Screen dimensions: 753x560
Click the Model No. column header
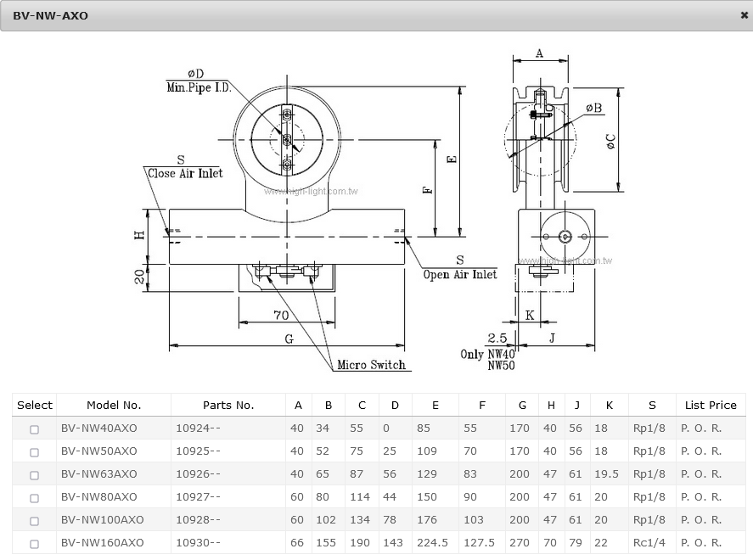click(x=114, y=406)
